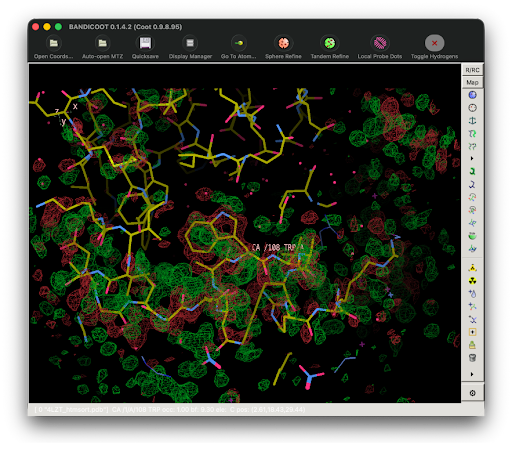Click the green zoom window button

tap(58, 27)
